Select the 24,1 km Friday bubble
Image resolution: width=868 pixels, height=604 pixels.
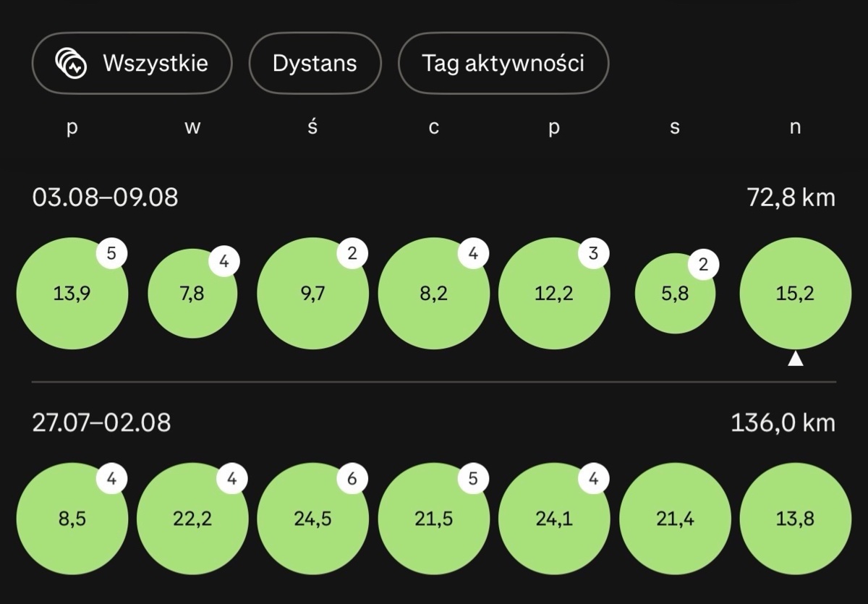(x=554, y=519)
